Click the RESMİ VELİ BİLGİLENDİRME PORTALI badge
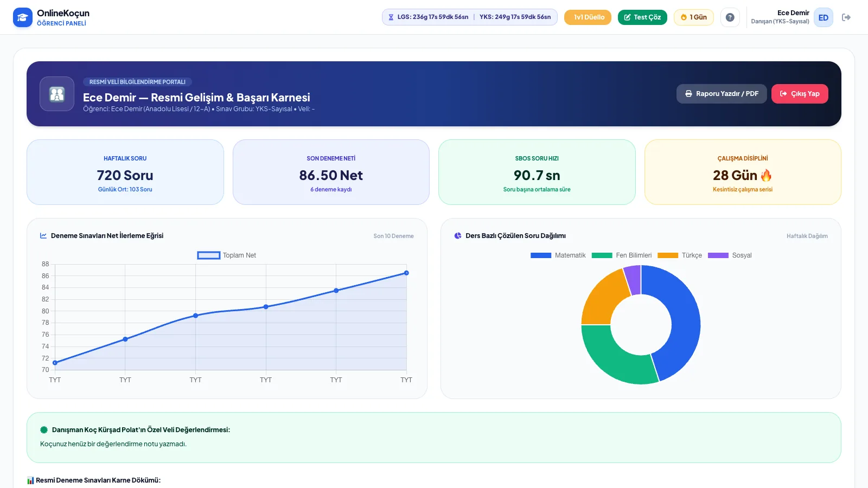This screenshot has width=868, height=488. coord(137,82)
